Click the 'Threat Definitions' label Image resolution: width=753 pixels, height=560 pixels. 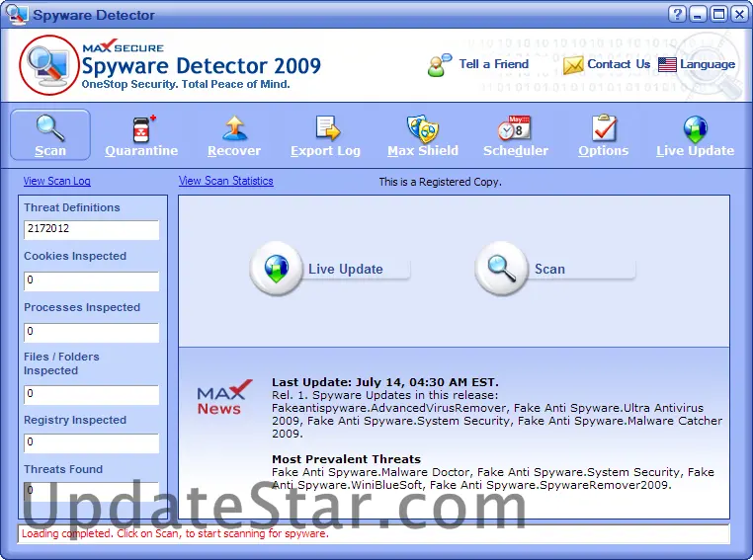(x=72, y=207)
